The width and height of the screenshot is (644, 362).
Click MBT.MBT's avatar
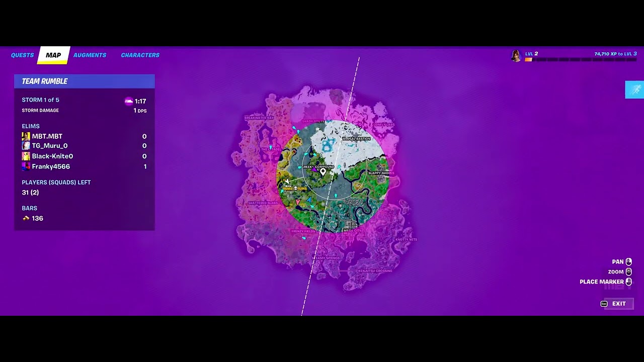click(x=26, y=136)
